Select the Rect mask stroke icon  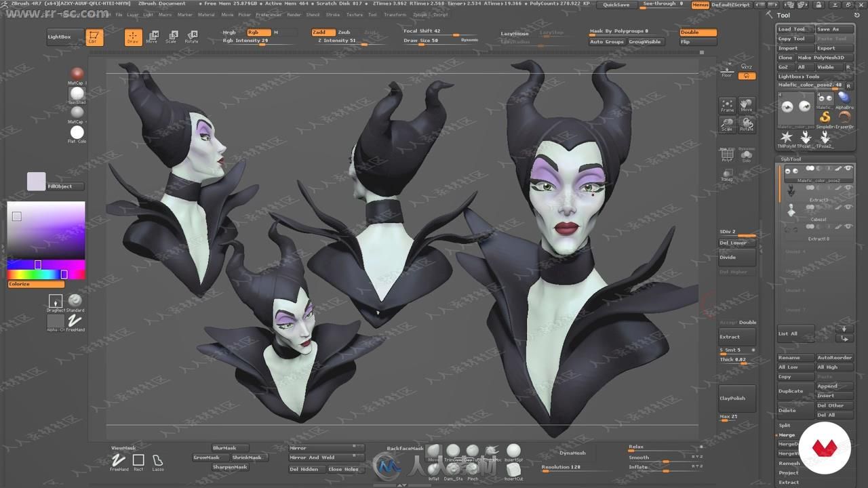138,462
